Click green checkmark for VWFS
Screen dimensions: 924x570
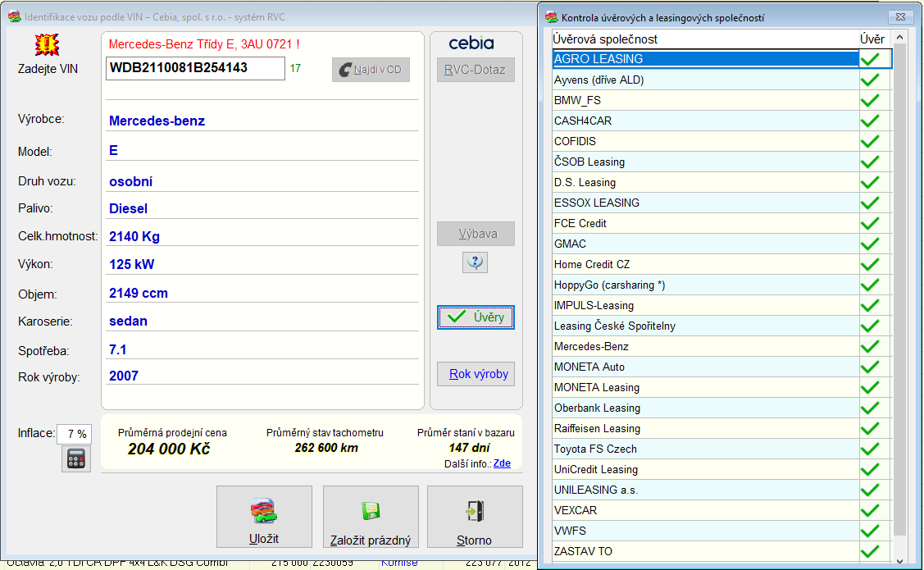coord(870,531)
